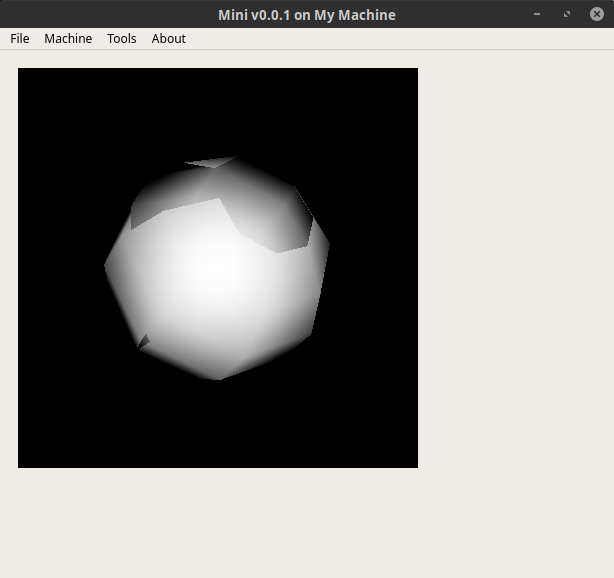Minimize the Mini window
The width and height of the screenshot is (614, 578).
(x=537, y=14)
